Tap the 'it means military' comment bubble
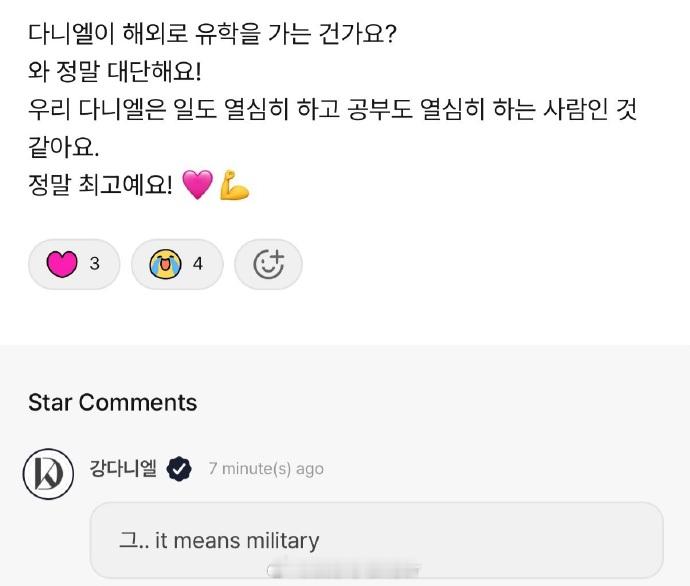 (x=376, y=540)
